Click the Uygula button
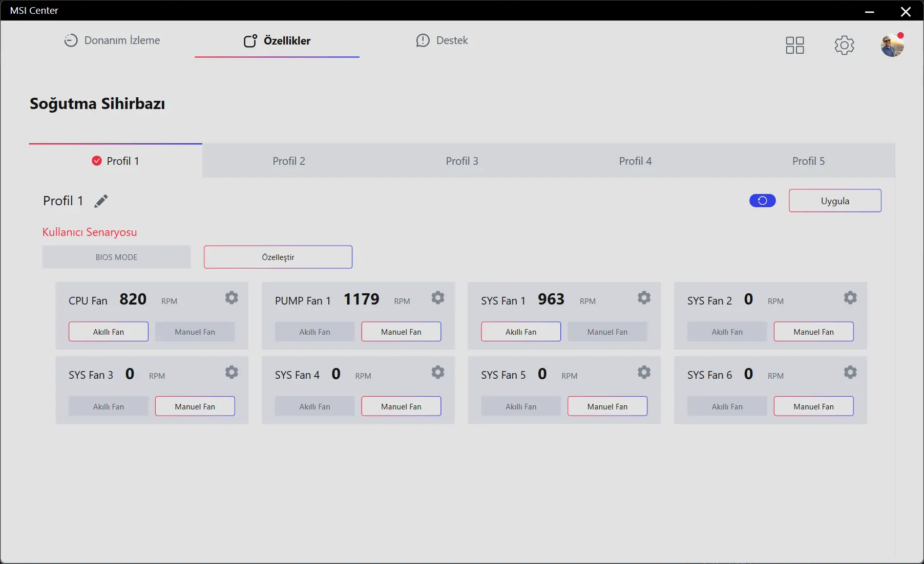 coord(835,201)
